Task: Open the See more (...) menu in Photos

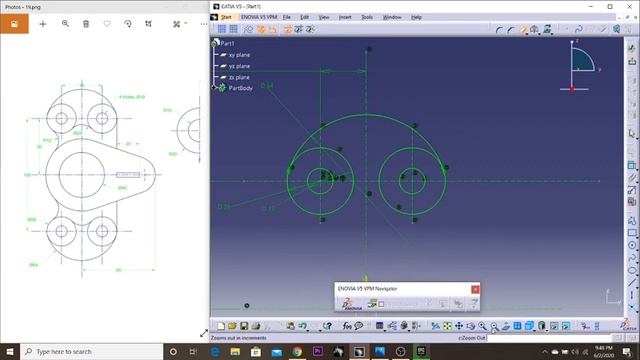Action: [204, 24]
